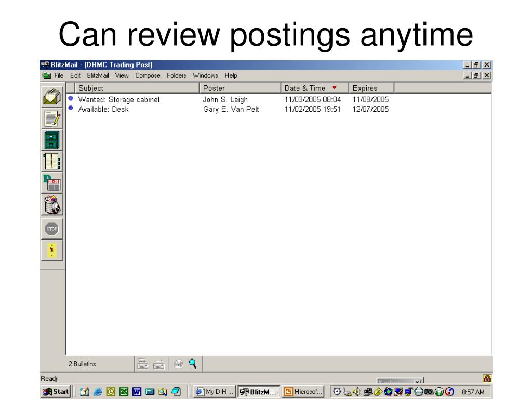Sort by the Expires column header

(x=371, y=88)
